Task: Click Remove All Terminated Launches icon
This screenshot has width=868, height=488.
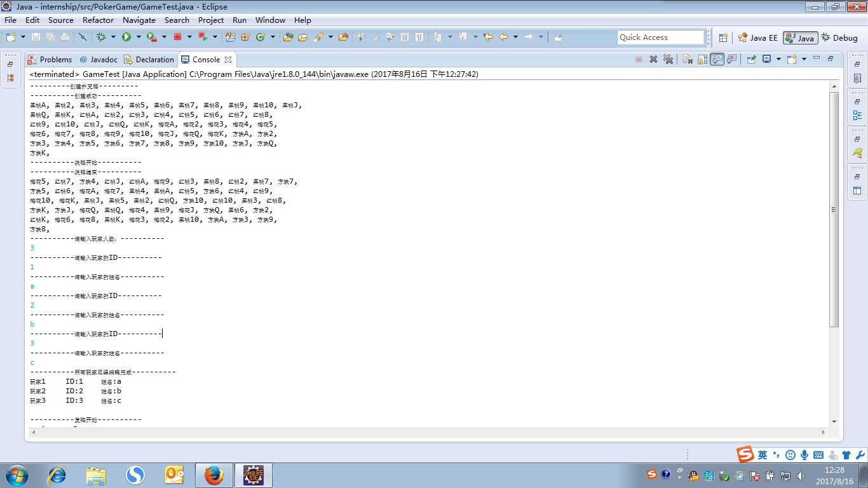Action: point(668,59)
